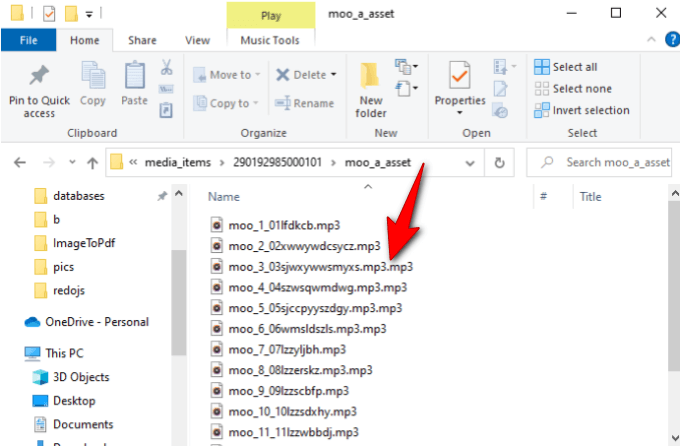Create a New folder

pos(371,90)
